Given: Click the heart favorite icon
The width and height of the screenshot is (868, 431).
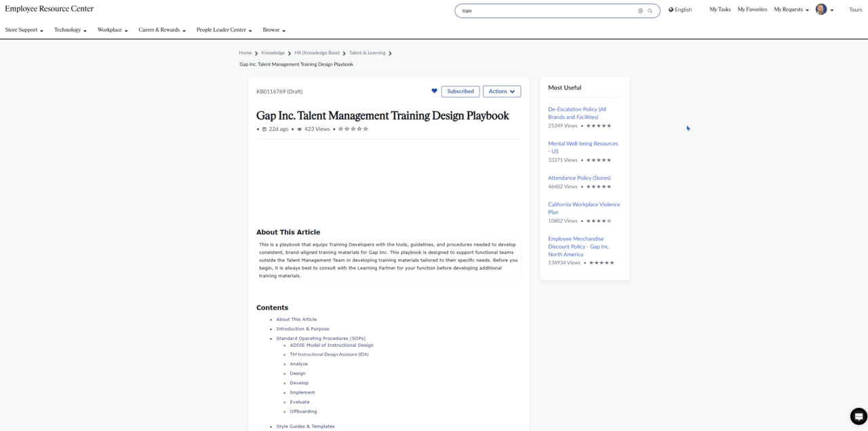Looking at the screenshot, I should pyautogui.click(x=435, y=91).
